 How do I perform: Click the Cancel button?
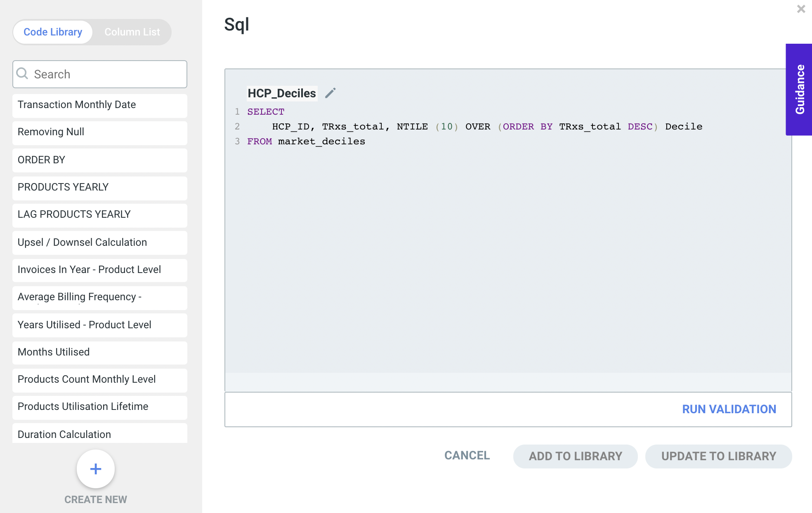click(467, 456)
